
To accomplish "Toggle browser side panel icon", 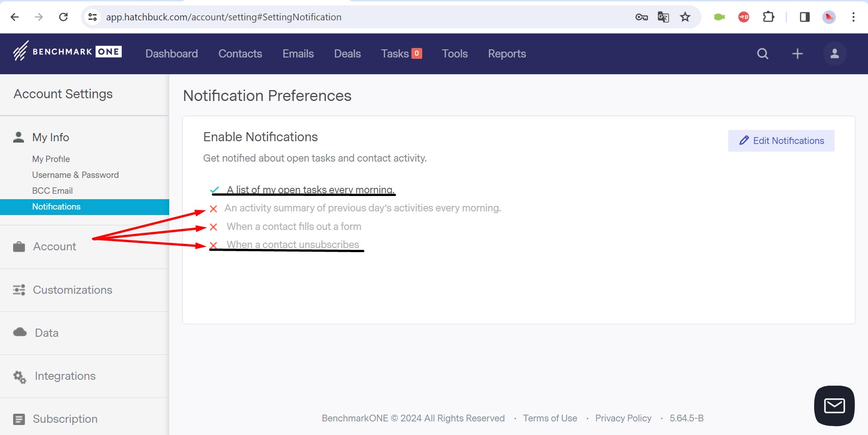I will pyautogui.click(x=805, y=17).
